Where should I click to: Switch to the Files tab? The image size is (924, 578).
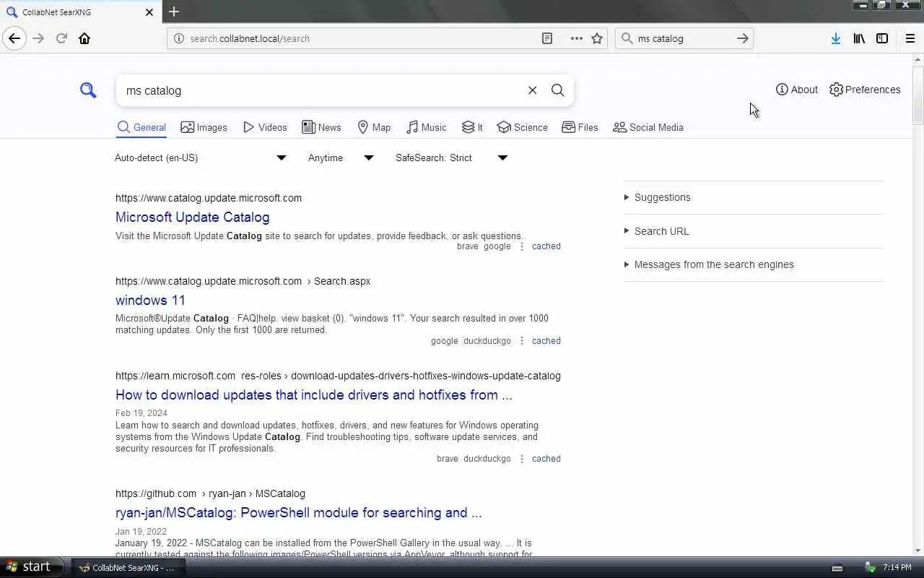click(580, 127)
